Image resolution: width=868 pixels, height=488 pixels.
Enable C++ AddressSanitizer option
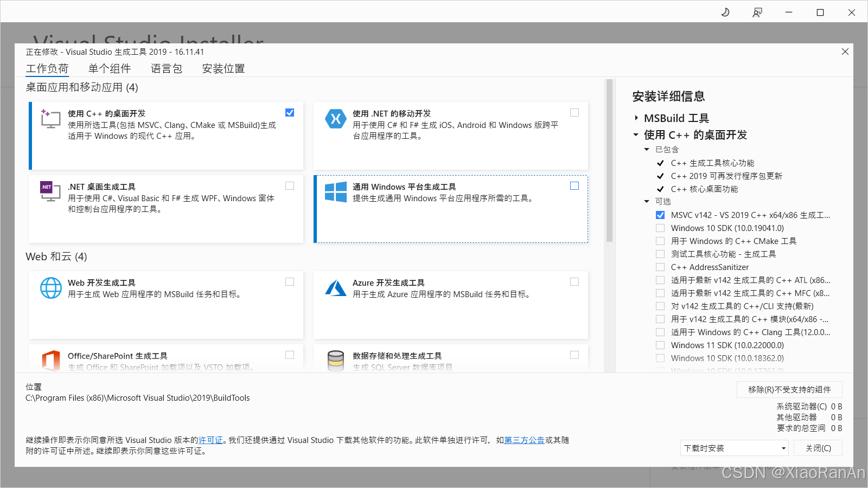point(660,267)
